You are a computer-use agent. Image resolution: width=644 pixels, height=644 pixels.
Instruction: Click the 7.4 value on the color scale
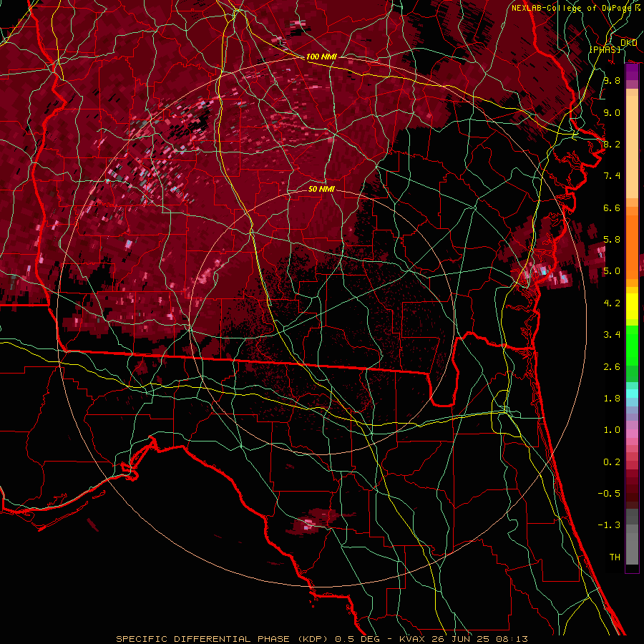pyautogui.click(x=612, y=176)
